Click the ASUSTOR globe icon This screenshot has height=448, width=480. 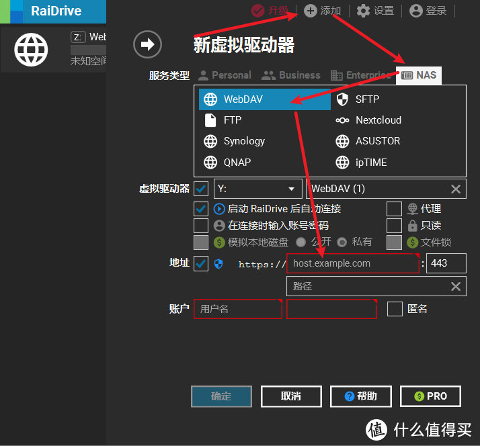(342, 141)
